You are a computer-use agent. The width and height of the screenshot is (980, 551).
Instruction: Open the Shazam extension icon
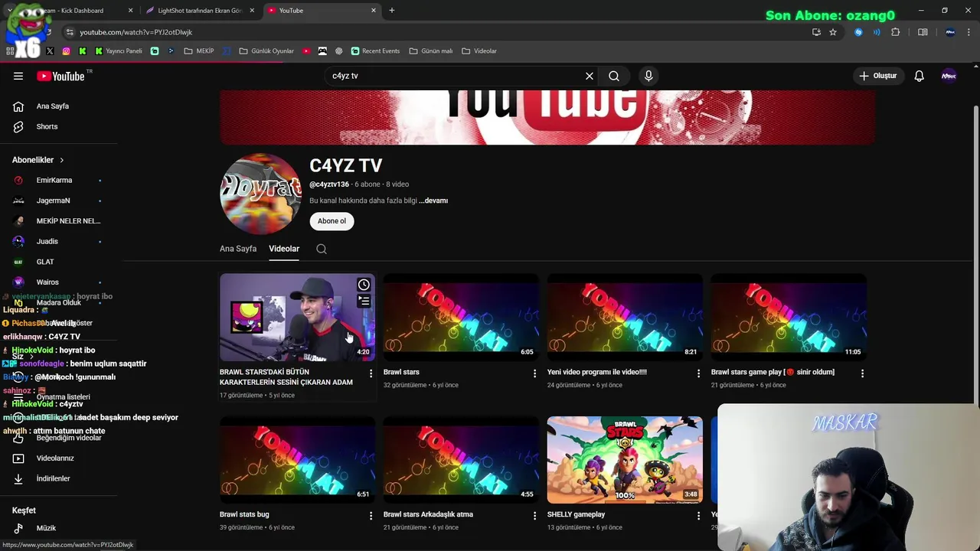click(x=858, y=32)
